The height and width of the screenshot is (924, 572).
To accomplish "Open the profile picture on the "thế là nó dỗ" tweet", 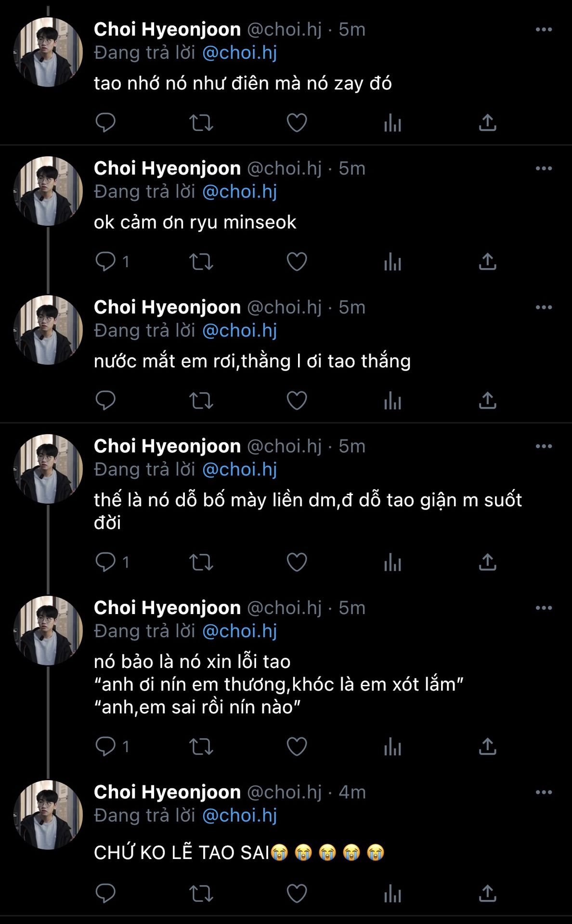I will pyautogui.click(x=48, y=469).
